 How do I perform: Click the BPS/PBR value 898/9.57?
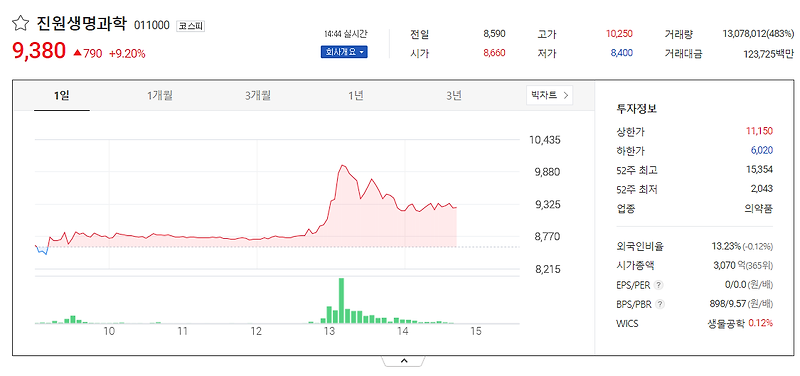[x=728, y=304]
